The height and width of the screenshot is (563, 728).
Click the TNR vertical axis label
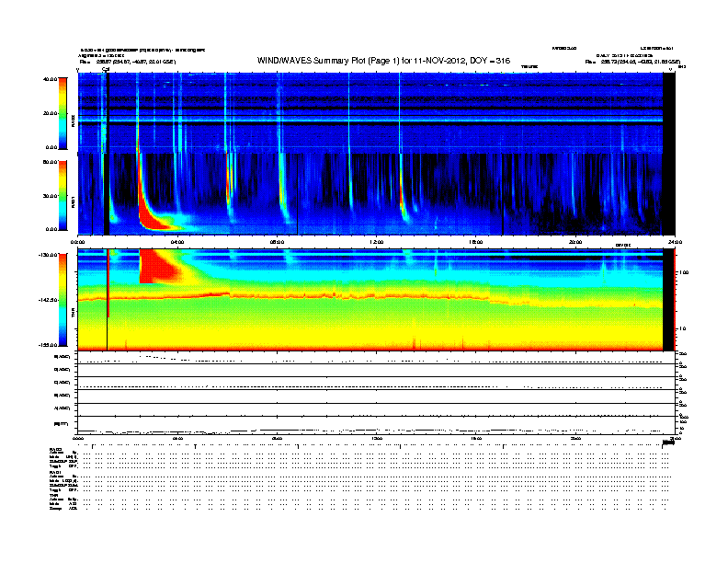click(x=73, y=315)
